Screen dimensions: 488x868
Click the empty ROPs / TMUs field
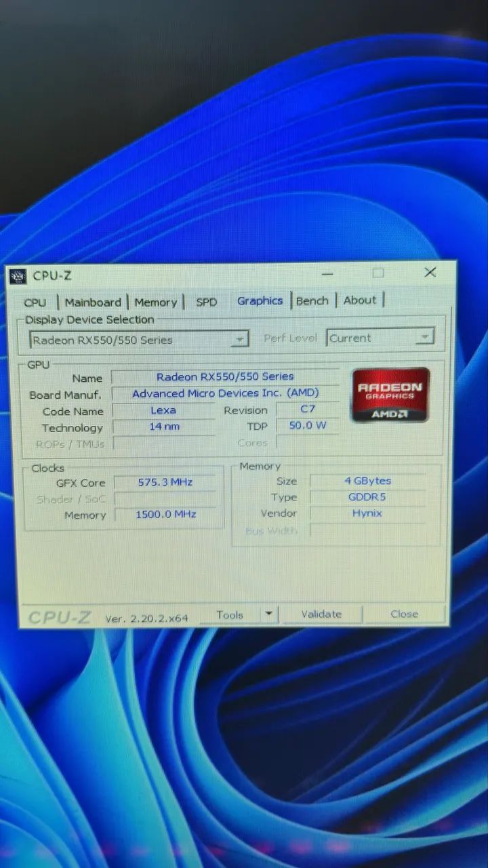tap(164, 443)
